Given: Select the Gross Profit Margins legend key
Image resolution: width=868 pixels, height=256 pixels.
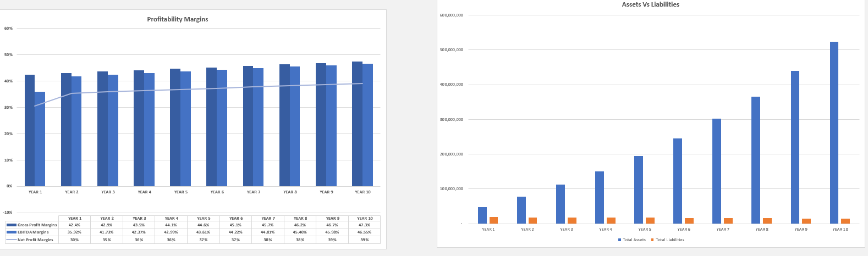Looking at the screenshot, I should [11, 225].
